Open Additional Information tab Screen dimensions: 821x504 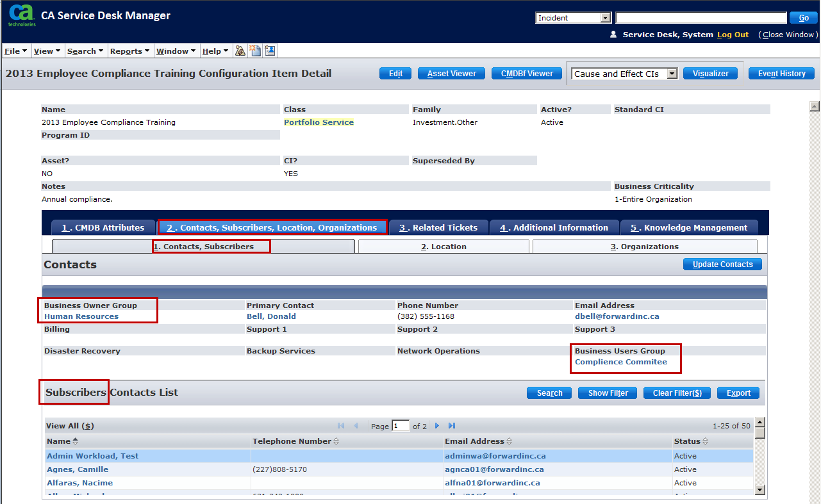click(554, 227)
